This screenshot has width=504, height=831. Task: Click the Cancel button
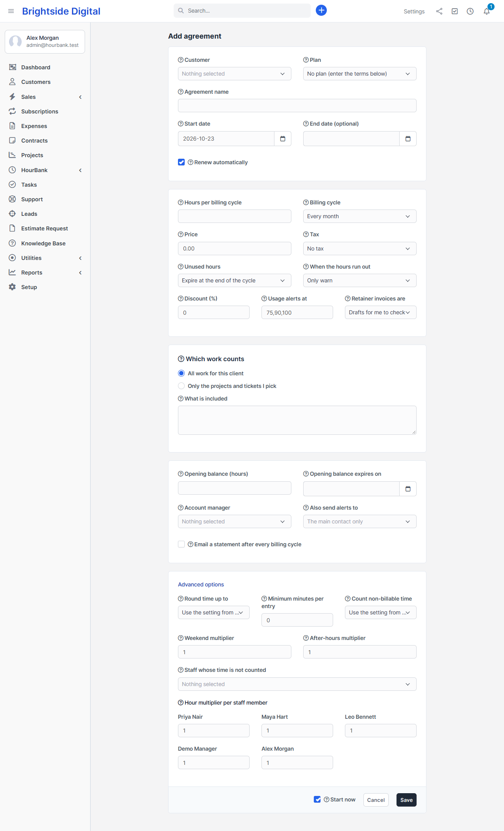point(376,800)
